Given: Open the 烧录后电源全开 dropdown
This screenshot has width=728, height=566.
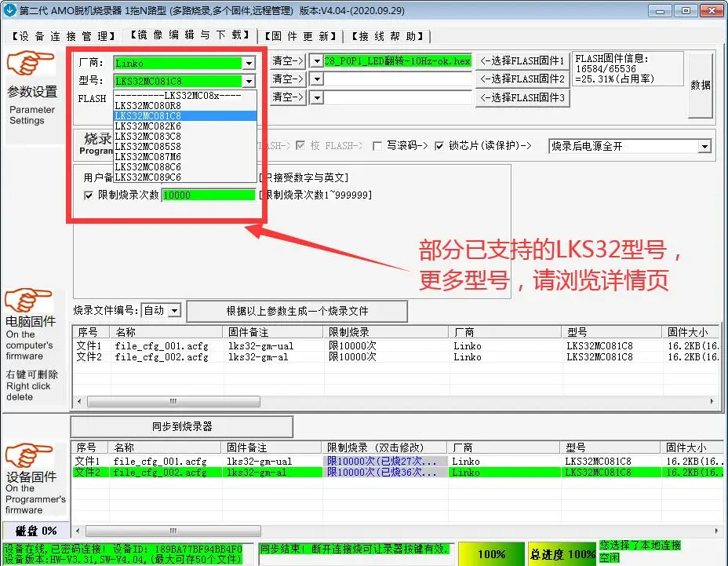Looking at the screenshot, I should [x=704, y=146].
